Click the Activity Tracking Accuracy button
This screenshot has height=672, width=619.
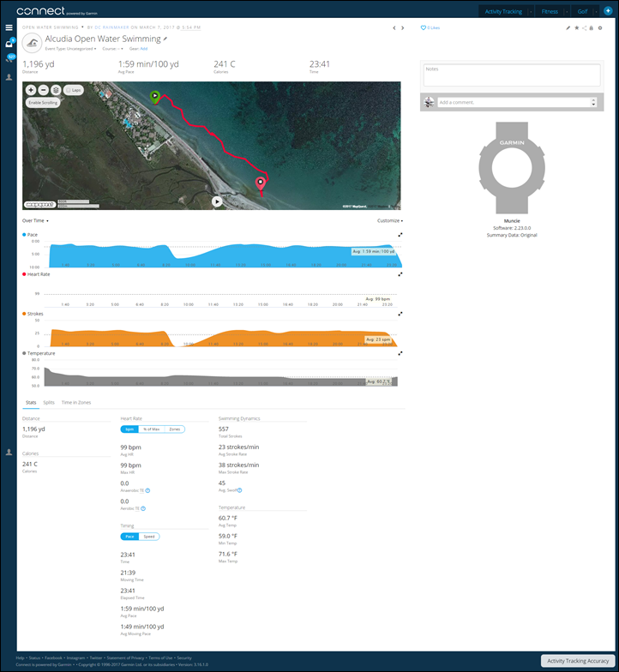coord(578,661)
